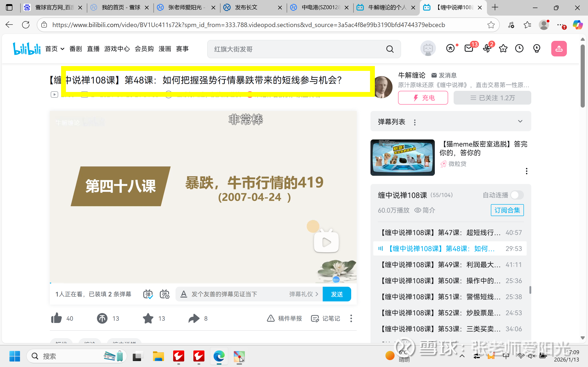Viewport: 588px width, 367px height.
Task: Click the share arrow icon
Action: click(194, 318)
